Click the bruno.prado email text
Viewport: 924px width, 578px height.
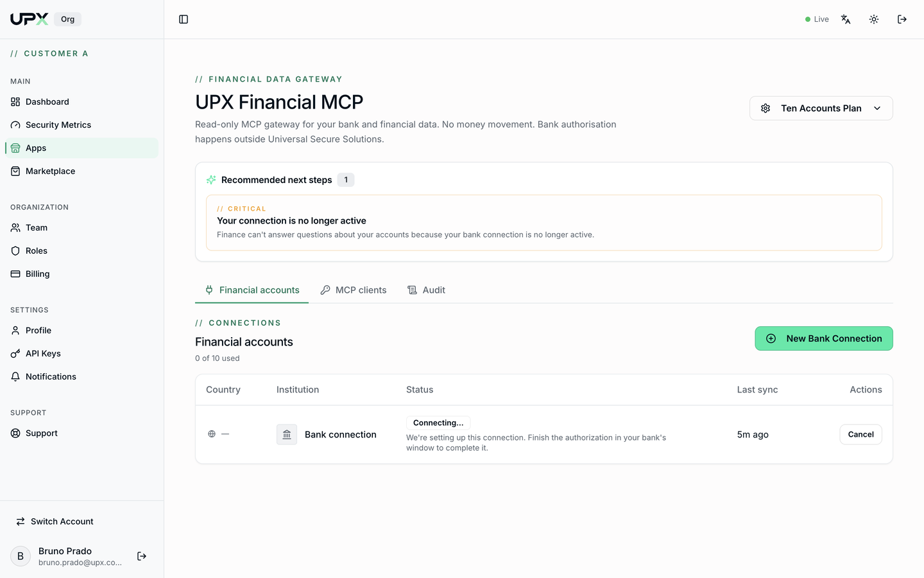click(80, 563)
